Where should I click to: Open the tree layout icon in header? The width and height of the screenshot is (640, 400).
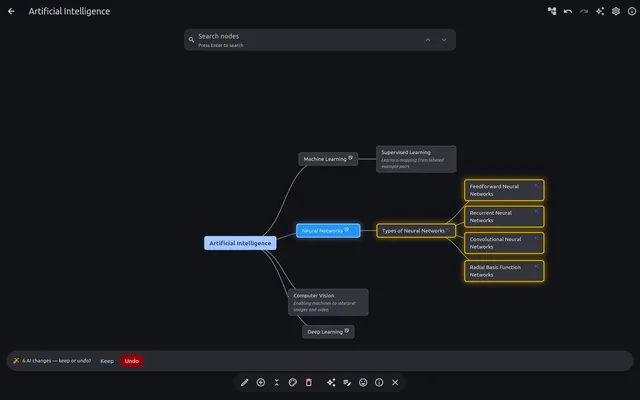point(552,11)
